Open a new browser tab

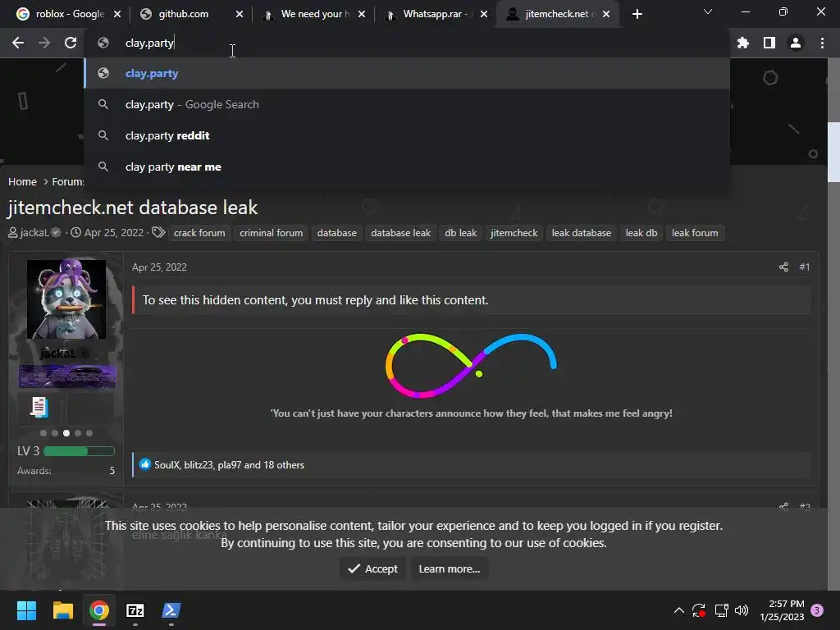coord(637,14)
